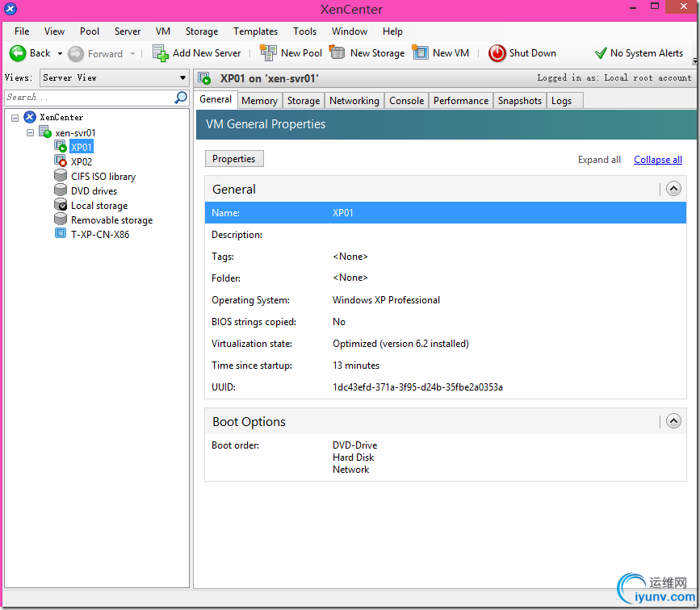700x610 pixels.
Task: Click the Hard Disk boot order entry
Action: [353, 457]
